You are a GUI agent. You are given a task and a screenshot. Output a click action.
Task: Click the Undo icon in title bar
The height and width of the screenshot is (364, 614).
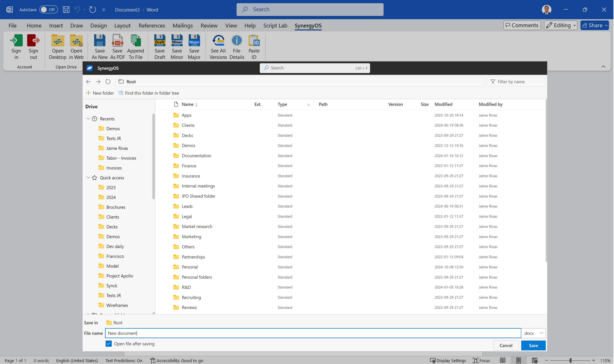pyautogui.click(x=77, y=10)
